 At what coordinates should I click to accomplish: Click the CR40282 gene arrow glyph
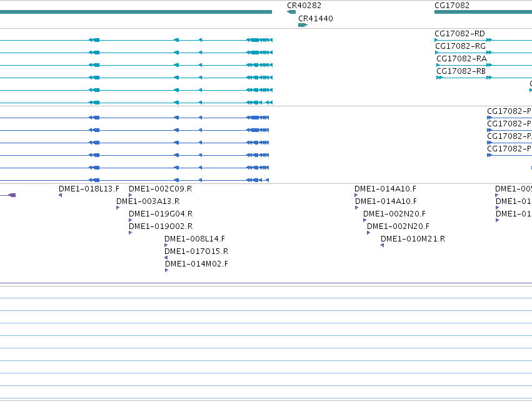pyautogui.click(x=291, y=12)
